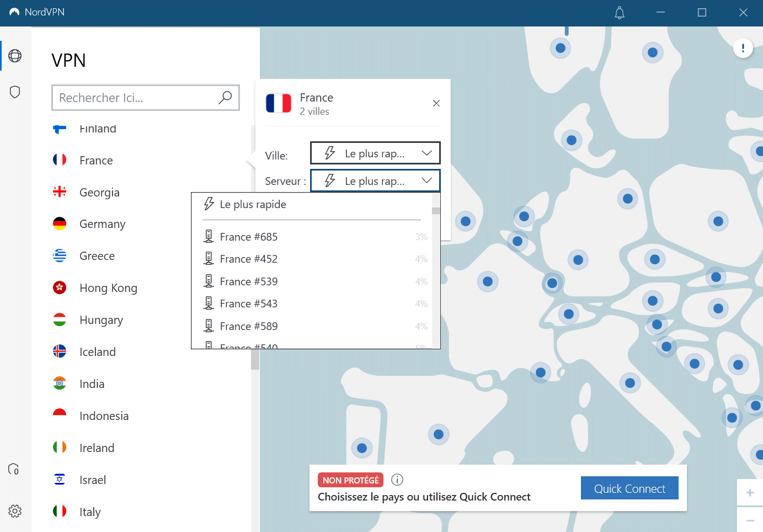Image resolution: width=763 pixels, height=532 pixels.
Task: Zoom out the map with minus
Action: (x=750, y=520)
